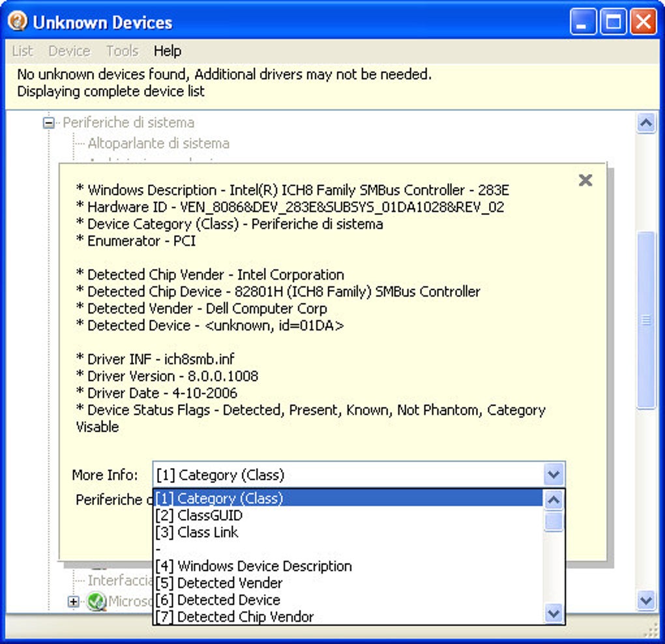Click the Driver Date 4-10-2006 line
This screenshot has height=644, width=665.
(156, 393)
